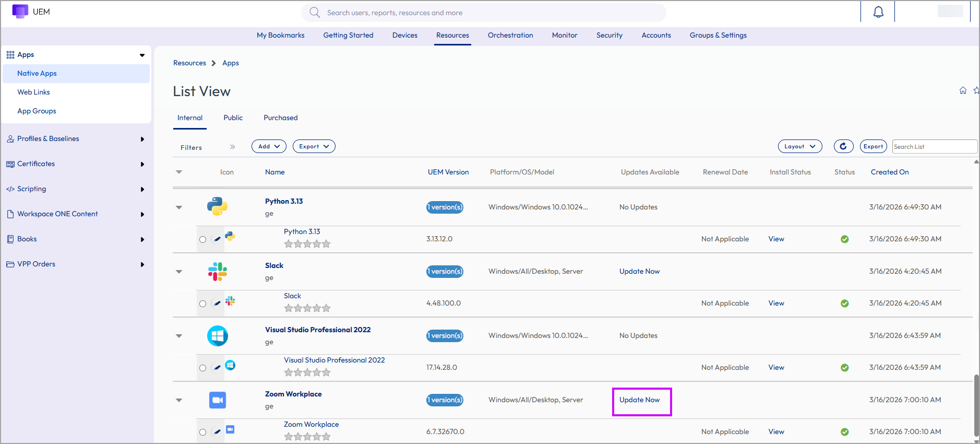Collapse the Zoom Workplace row group
This screenshot has width=980, height=444.
click(x=179, y=400)
